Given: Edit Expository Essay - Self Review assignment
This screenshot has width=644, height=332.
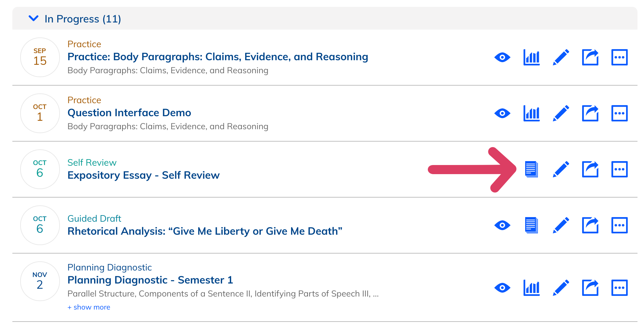Looking at the screenshot, I should tap(561, 169).
